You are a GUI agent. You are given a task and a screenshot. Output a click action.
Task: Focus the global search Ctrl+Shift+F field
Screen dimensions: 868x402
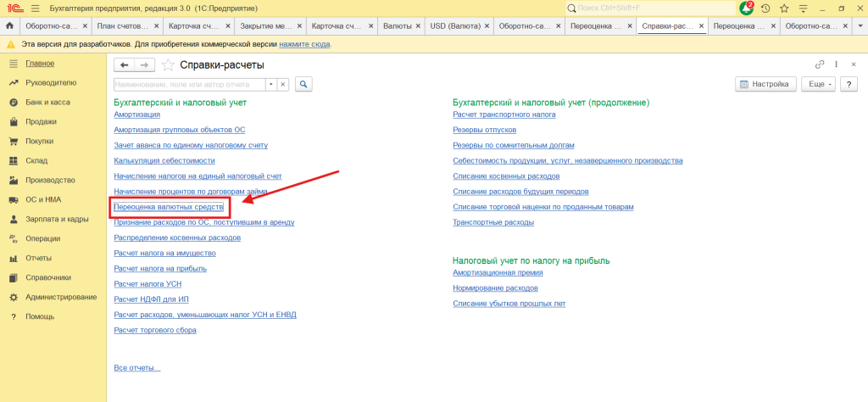[649, 8]
